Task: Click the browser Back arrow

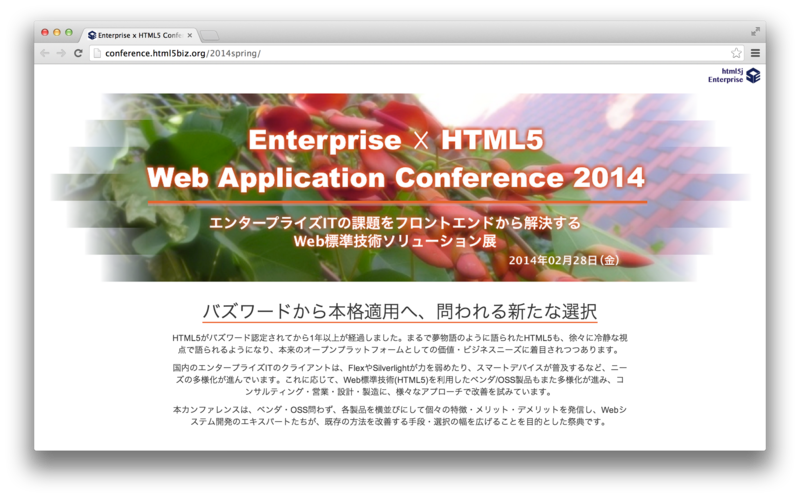Action: click(x=45, y=53)
